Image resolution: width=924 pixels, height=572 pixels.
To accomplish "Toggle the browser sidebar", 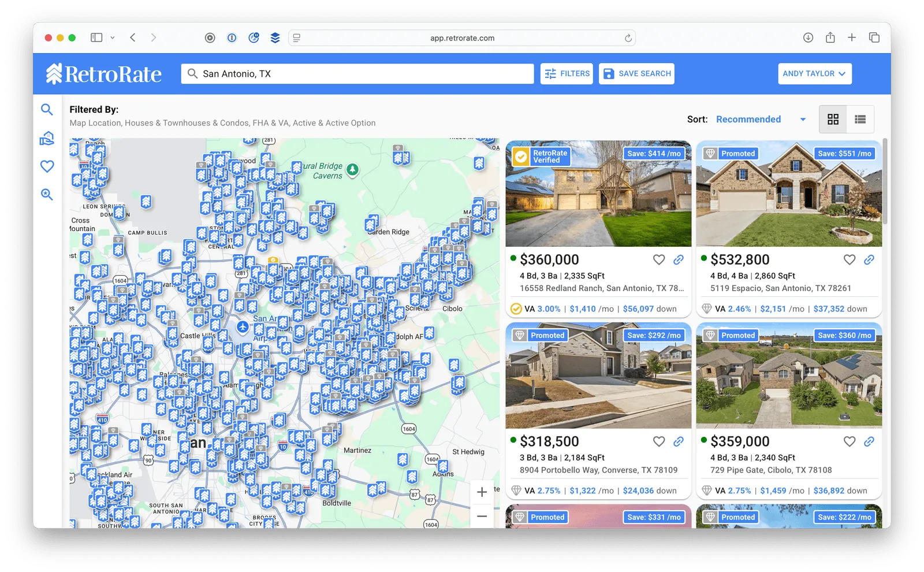I will pyautogui.click(x=96, y=38).
